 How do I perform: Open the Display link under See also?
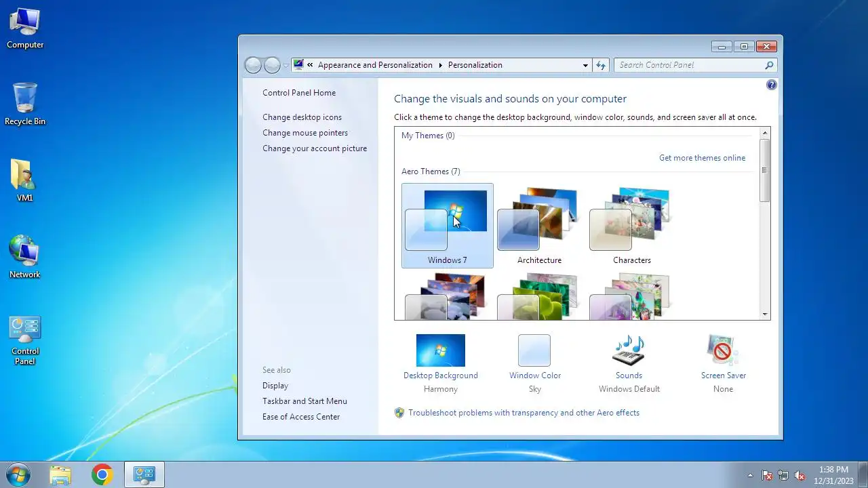(275, 386)
